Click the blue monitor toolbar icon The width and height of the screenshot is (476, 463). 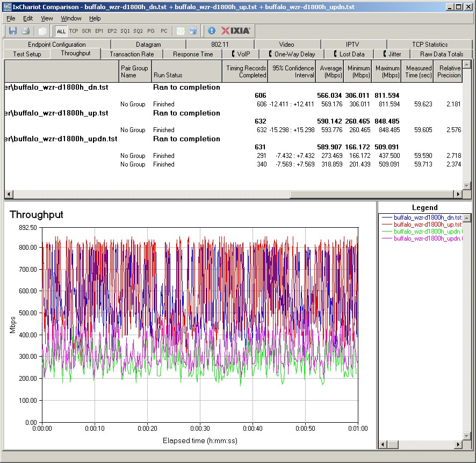tap(193, 31)
